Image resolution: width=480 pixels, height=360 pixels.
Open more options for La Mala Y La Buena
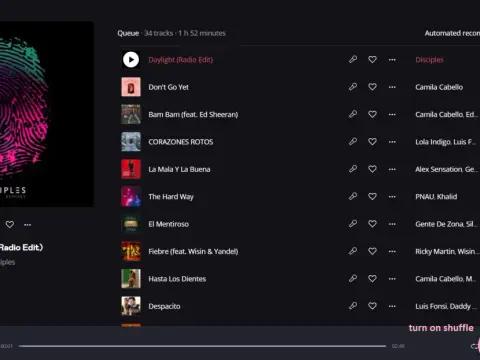click(x=392, y=169)
